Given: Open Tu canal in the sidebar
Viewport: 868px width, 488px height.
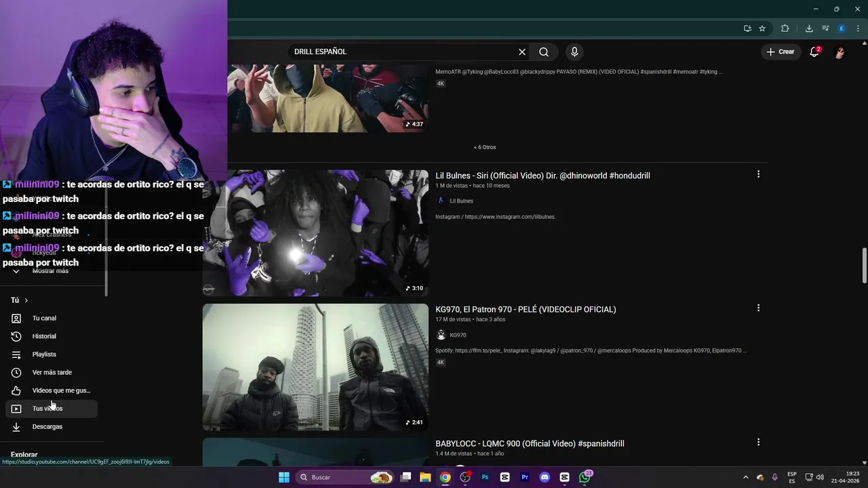Looking at the screenshot, I should (x=52, y=318).
